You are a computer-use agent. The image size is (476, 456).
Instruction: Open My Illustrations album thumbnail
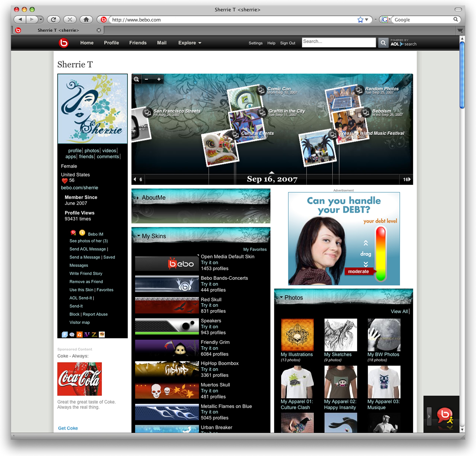click(x=297, y=335)
